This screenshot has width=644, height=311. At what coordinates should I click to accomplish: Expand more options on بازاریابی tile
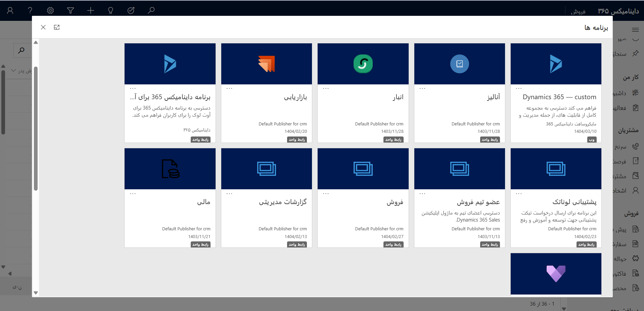pos(229,88)
